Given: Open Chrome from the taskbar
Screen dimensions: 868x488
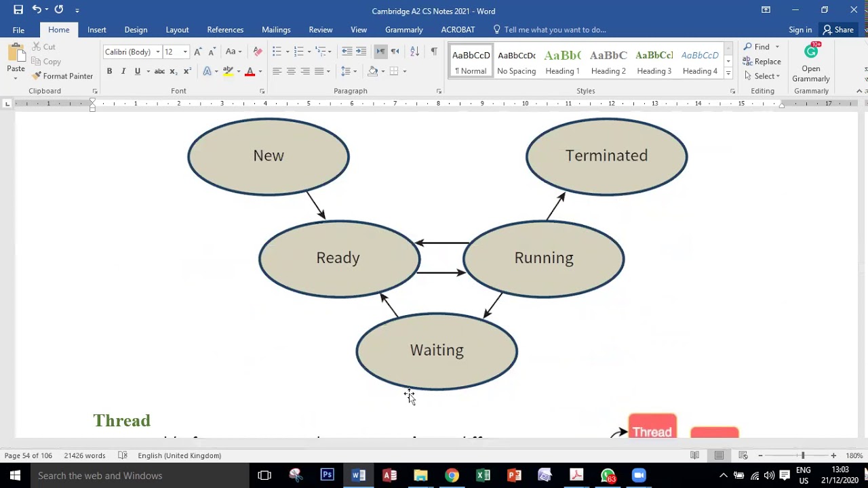Looking at the screenshot, I should pyautogui.click(x=452, y=475).
